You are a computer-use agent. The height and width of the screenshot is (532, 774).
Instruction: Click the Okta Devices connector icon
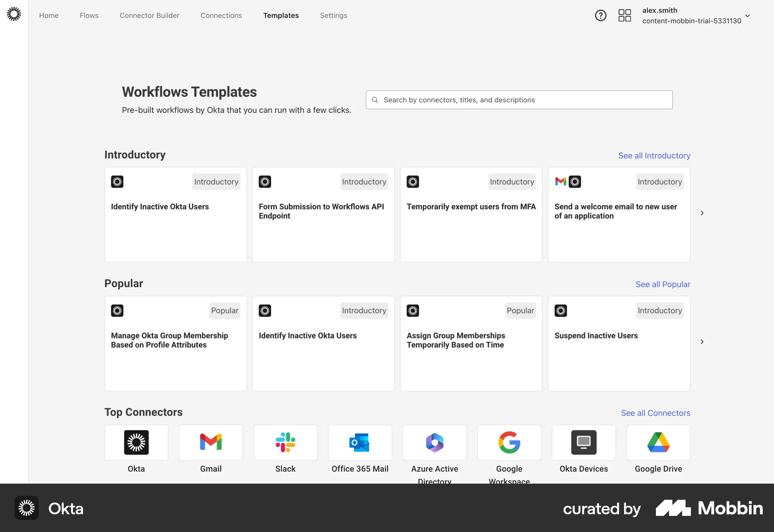(583, 443)
